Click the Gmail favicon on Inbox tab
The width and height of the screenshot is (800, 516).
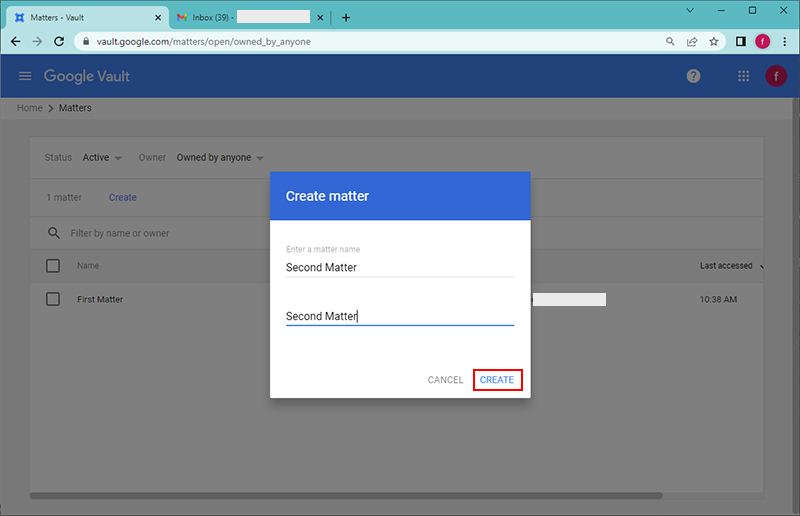coord(182,18)
